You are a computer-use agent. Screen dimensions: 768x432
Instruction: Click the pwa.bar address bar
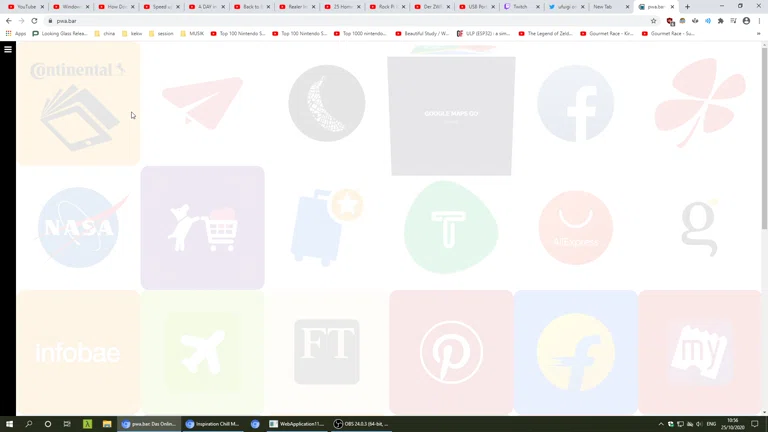pyautogui.click(x=300, y=20)
